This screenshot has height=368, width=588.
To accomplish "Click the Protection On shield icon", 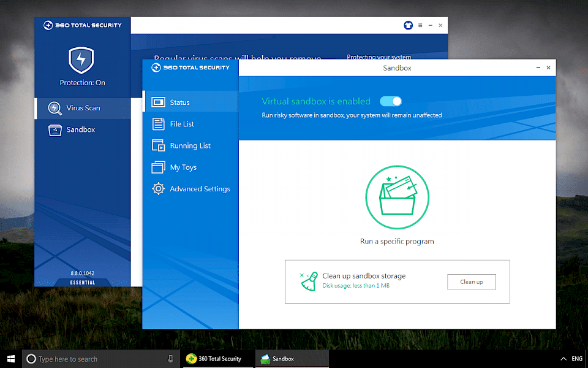I will point(81,60).
